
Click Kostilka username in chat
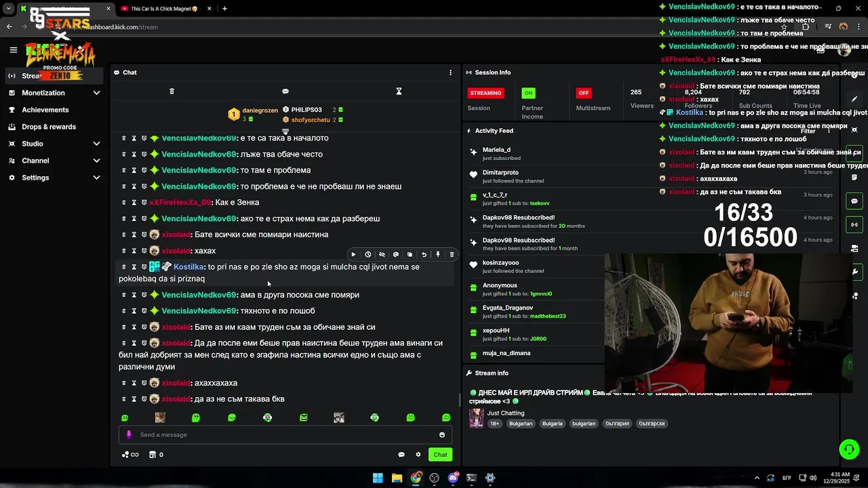click(x=189, y=267)
